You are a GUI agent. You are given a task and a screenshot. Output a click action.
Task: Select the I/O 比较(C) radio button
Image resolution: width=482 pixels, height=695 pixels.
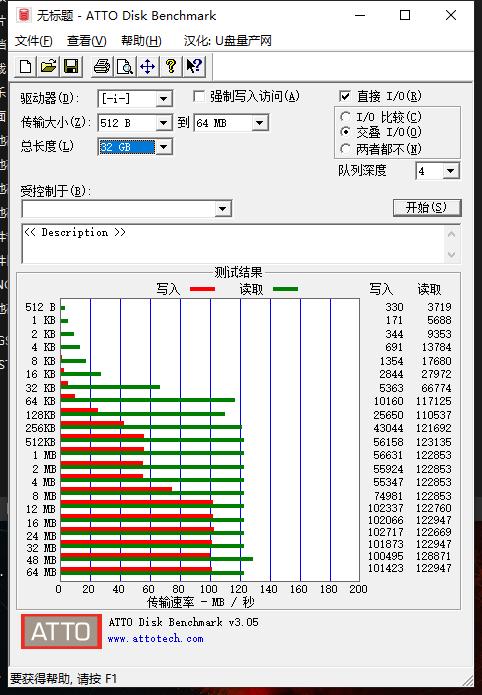(345, 117)
